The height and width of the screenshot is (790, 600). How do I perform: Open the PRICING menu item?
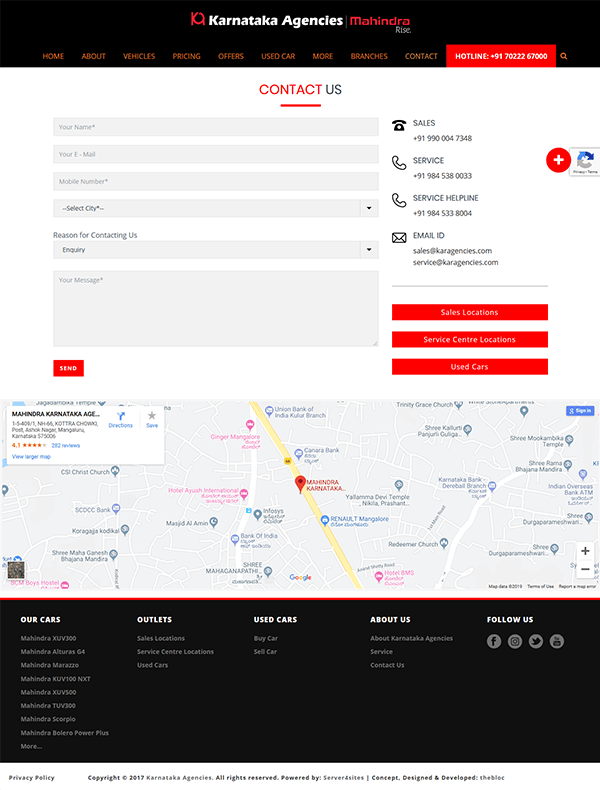click(186, 56)
